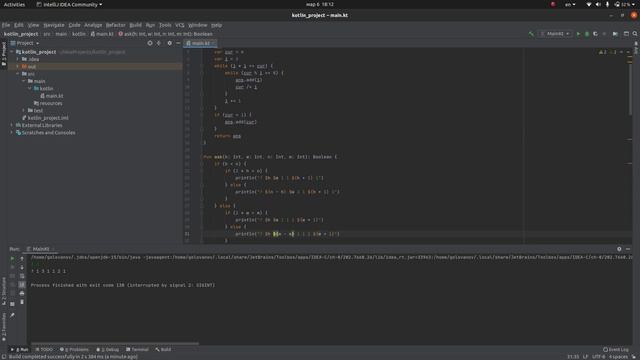Expand the out folder

[x=18, y=67]
